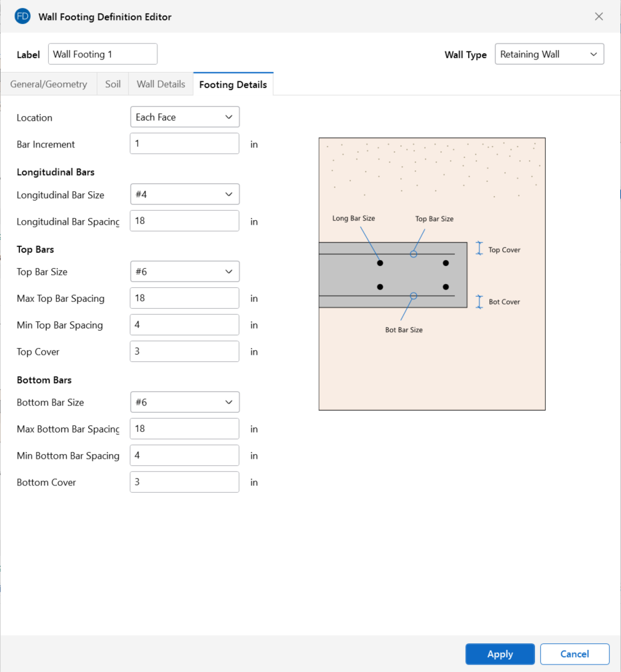Expand the Location dropdown
621x672 pixels.
point(184,117)
